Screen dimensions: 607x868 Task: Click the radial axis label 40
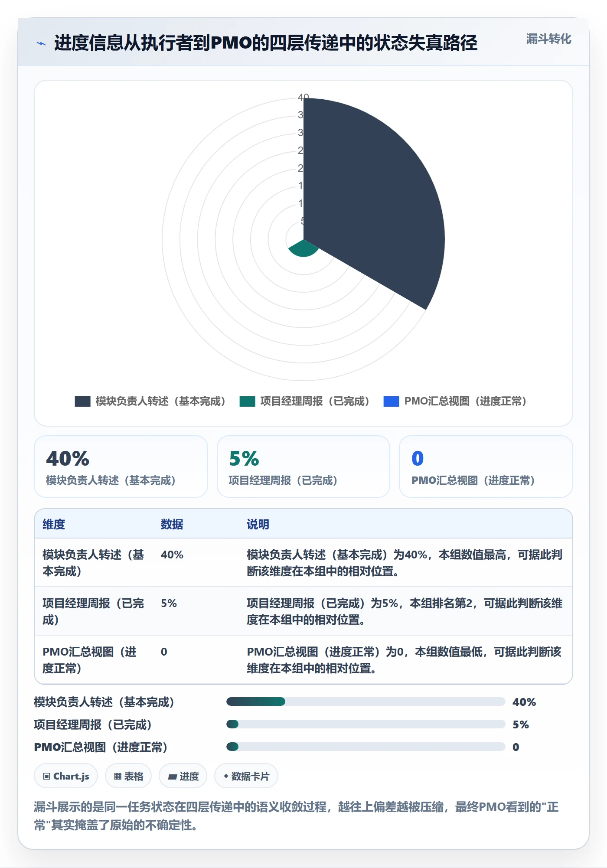(x=303, y=97)
